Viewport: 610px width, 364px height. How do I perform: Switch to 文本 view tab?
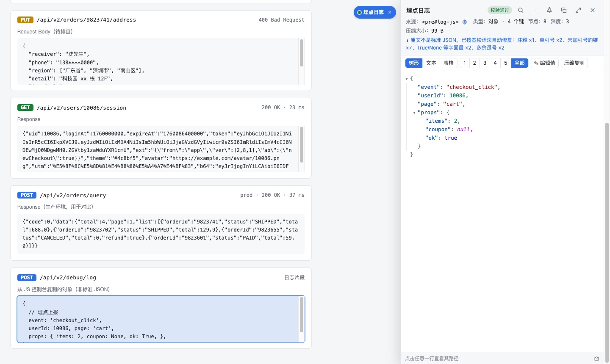coord(431,63)
